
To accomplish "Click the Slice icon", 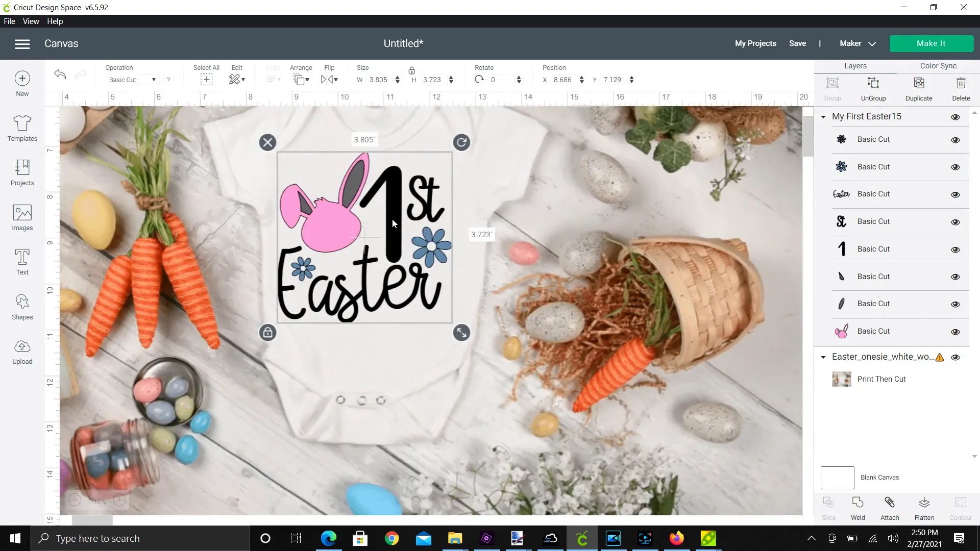I will click(828, 508).
